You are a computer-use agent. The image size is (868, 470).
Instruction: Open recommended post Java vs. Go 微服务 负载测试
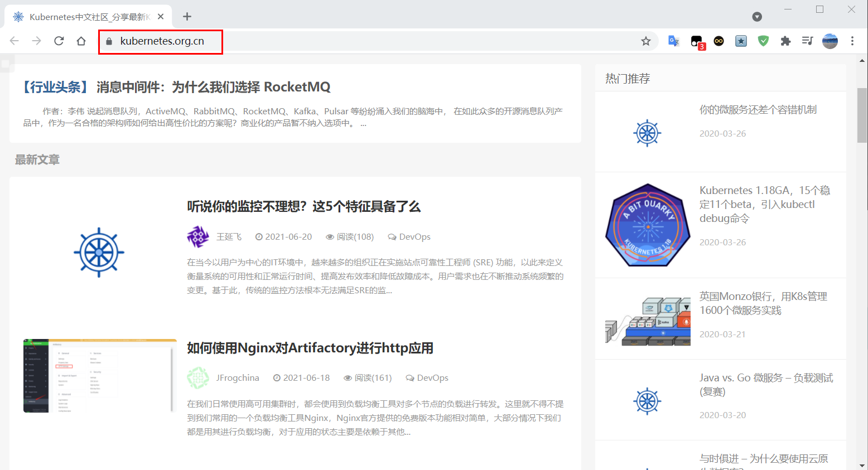766,385
